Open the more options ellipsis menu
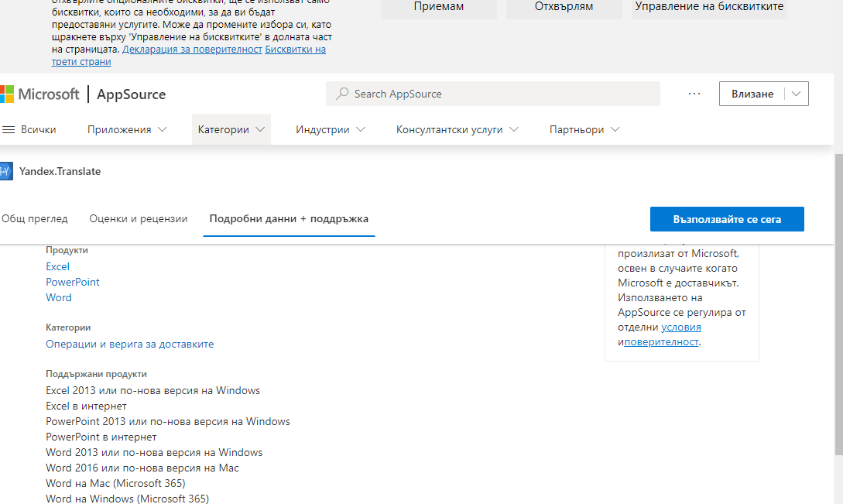 (x=694, y=94)
